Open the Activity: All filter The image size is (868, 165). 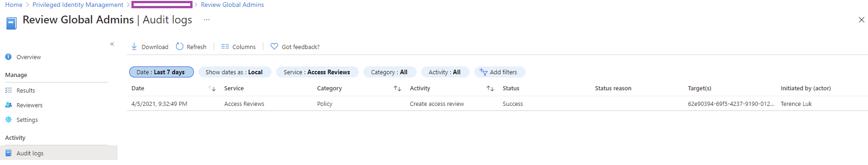coord(445,72)
